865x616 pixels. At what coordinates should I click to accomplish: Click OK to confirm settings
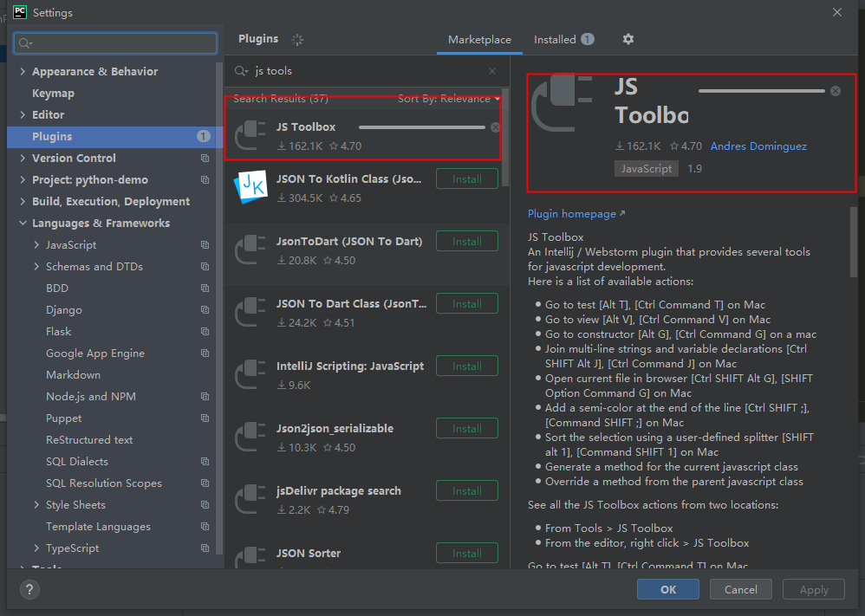coord(668,589)
